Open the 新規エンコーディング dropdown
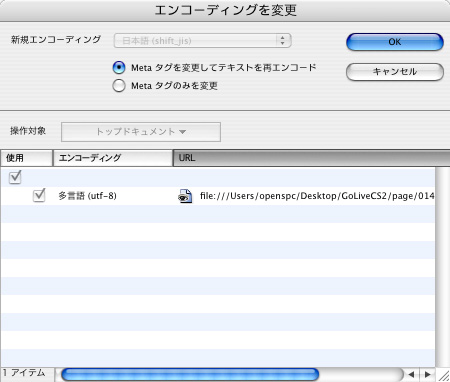This screenshot has width=450, height=382. 203,41
